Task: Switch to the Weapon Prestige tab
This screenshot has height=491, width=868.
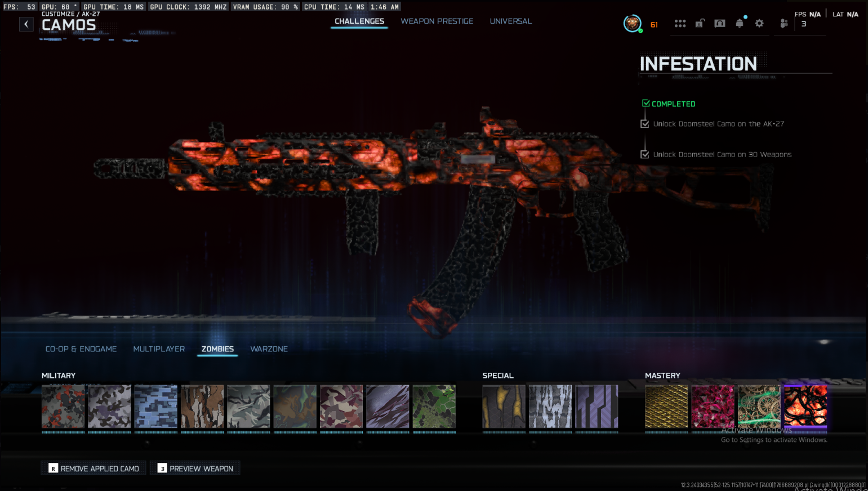Action: click(x=437, y=21)
